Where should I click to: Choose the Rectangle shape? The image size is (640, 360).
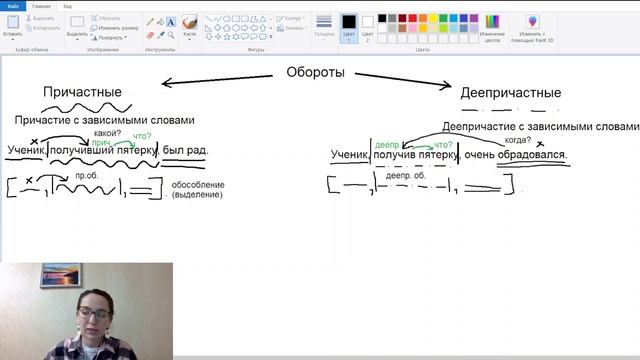tap(236, 19)
